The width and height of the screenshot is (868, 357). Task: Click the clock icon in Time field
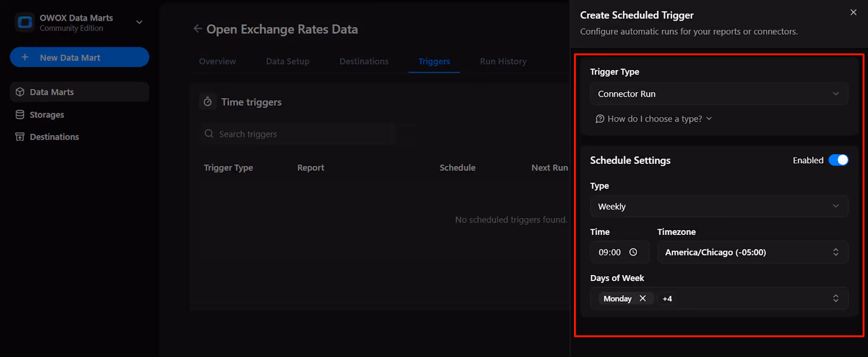(x=633, y=252)
